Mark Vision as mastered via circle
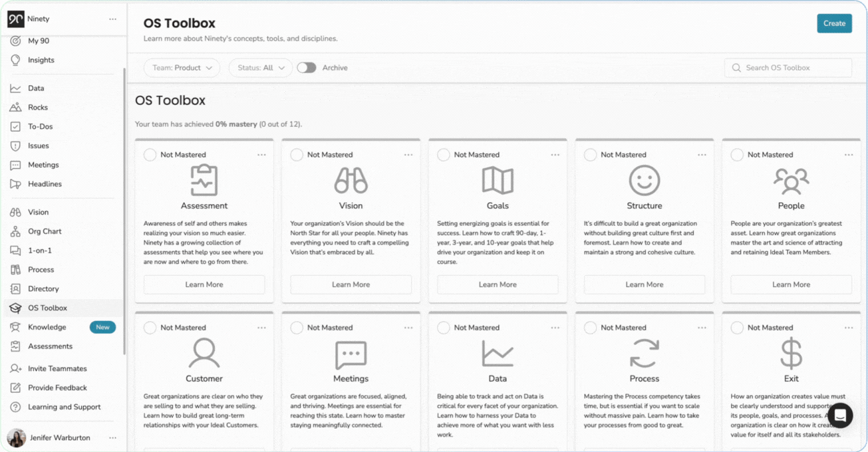Image resolution: width=868 pixels, height=452 pixels. click(x=297, y=155)
